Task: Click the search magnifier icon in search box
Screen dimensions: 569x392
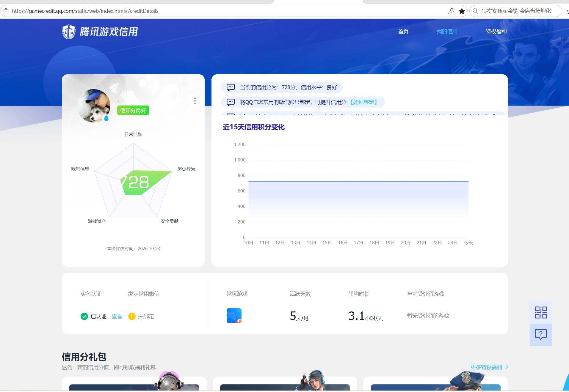Action: click(475, 11)
